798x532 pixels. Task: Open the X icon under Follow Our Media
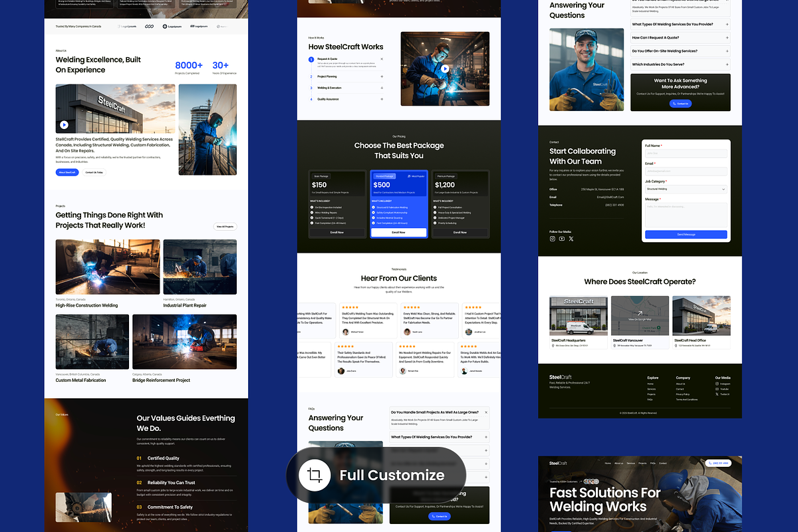pyautogui.click(x=571, y=239)
